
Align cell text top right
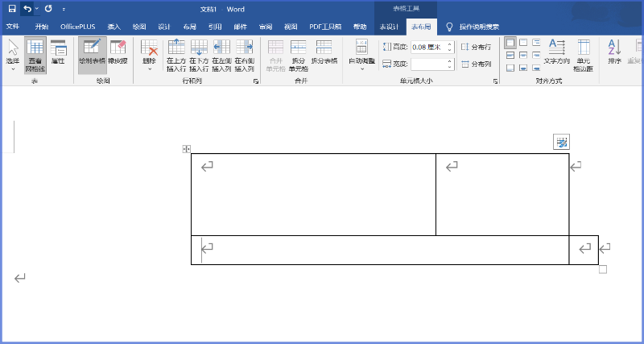click(x=536, y=43)
